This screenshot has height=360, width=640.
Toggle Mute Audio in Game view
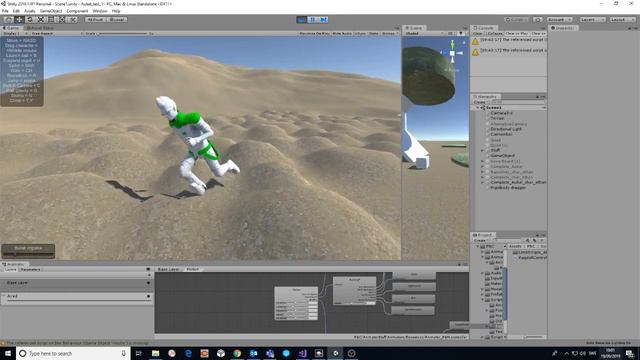click(342, 33)
